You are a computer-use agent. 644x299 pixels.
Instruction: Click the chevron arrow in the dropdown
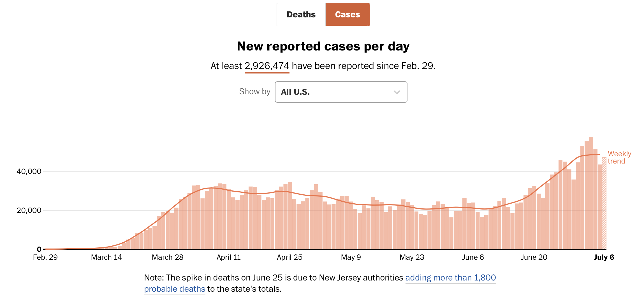[397, 92]
